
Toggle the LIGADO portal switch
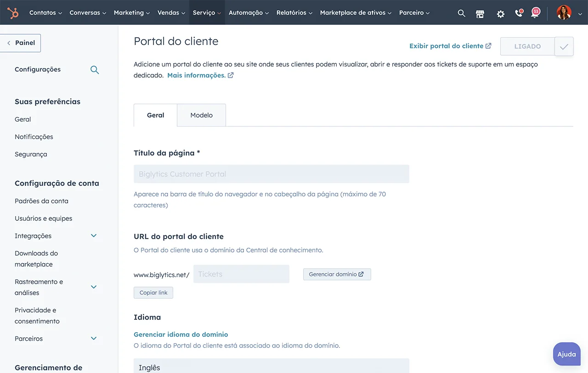[527, 46]
